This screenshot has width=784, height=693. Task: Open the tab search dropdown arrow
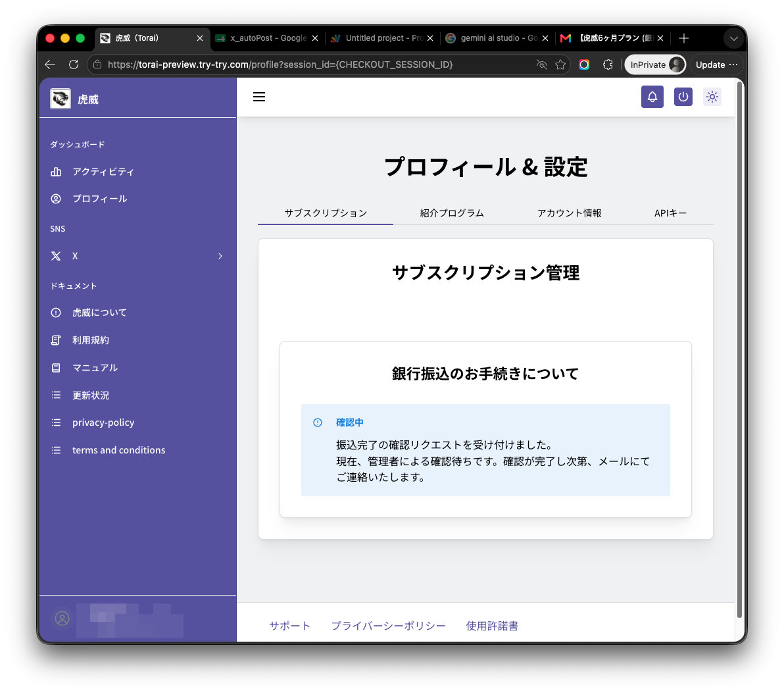[x=733, y=39]
